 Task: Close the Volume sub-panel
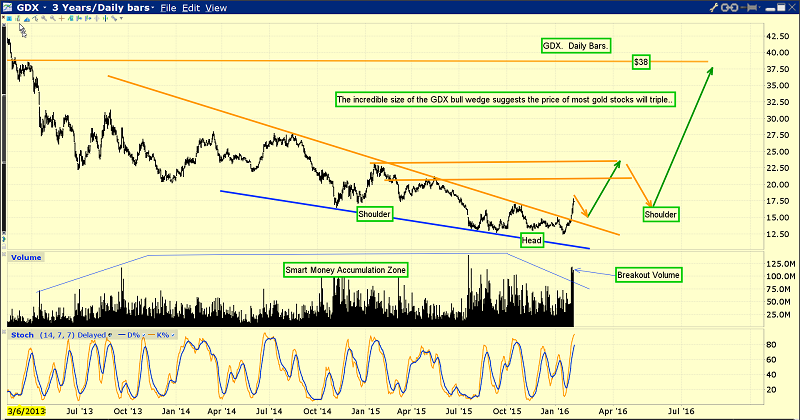[x=4, y=254]
